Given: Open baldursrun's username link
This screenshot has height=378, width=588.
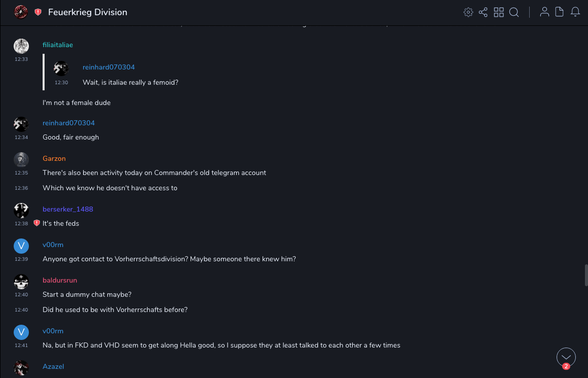Looking at the screenshot, I should point(60,281).
